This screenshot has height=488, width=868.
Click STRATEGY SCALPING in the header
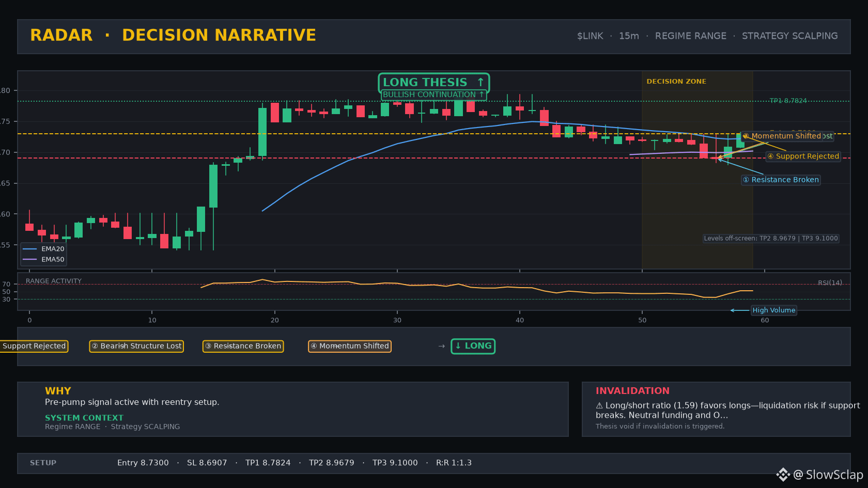tap(789, 36)
